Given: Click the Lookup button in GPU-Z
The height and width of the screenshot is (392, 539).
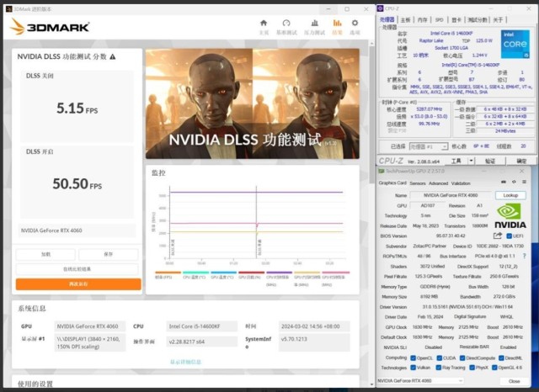Looking at the screenshot, I should [510, 195].
